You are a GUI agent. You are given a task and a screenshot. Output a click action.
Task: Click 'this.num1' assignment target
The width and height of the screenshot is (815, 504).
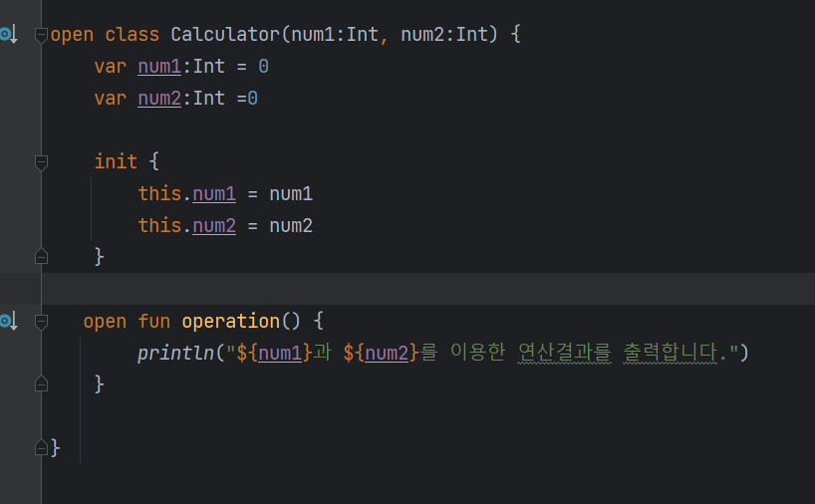point(186,194)
